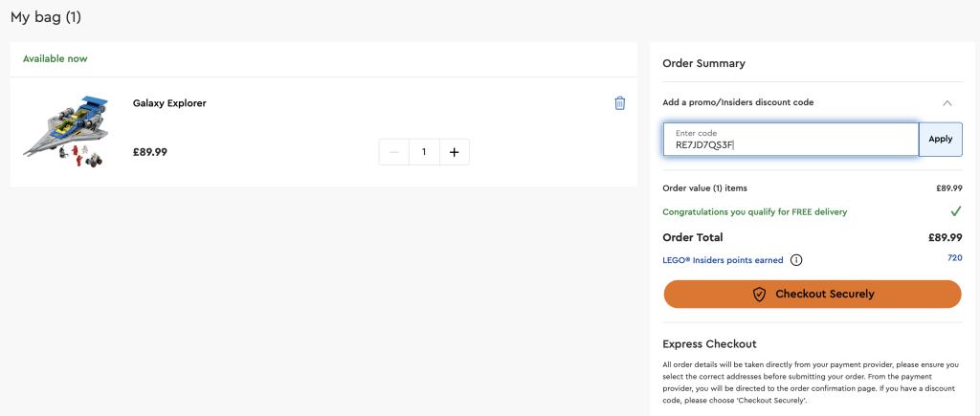Click the Checkout Securely button
Image resolution: width=980 pixels, height=416 pixels.
(813, 295)
